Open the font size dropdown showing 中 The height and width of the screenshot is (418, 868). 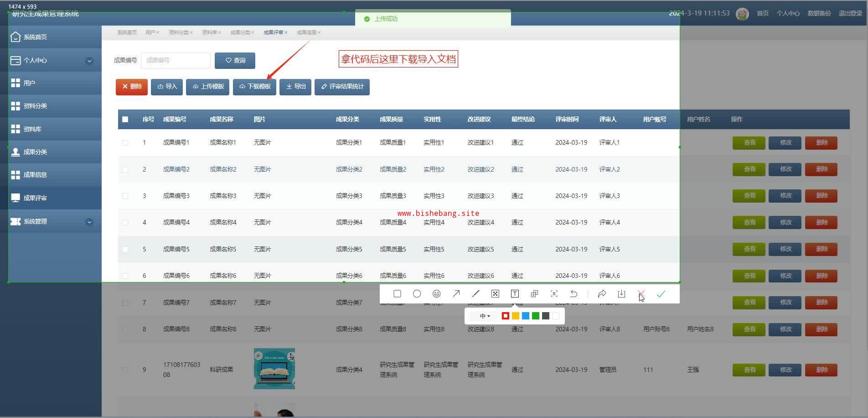tap(485, 316)
